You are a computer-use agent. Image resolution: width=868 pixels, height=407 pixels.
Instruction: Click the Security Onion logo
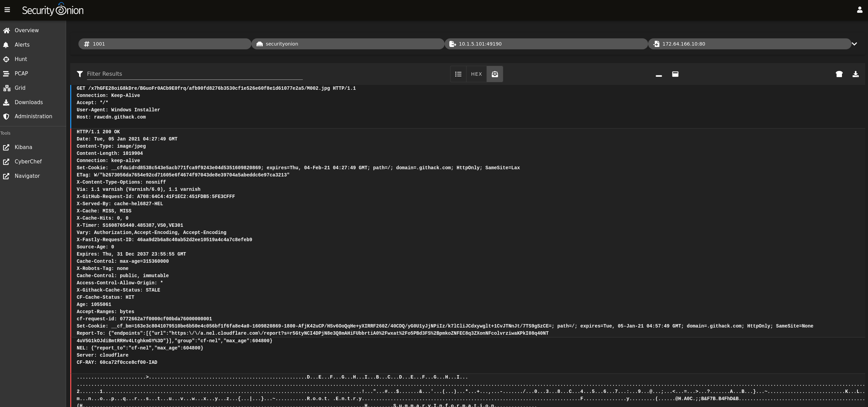(53, 10)
